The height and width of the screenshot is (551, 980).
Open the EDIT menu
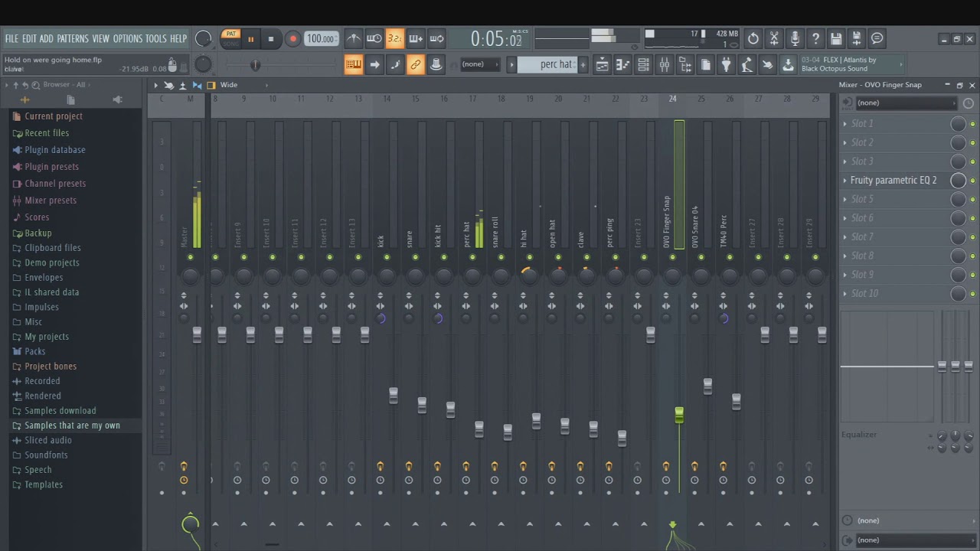click(x=29, y=38)
